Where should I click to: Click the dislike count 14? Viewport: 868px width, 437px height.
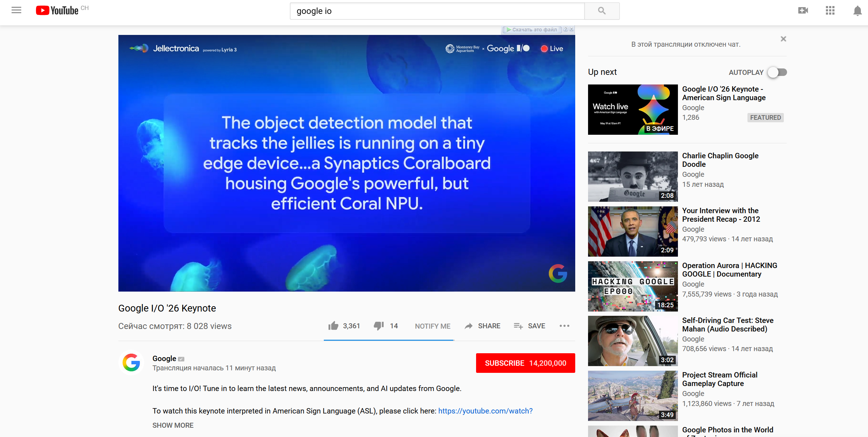click(x=394, y=326)
